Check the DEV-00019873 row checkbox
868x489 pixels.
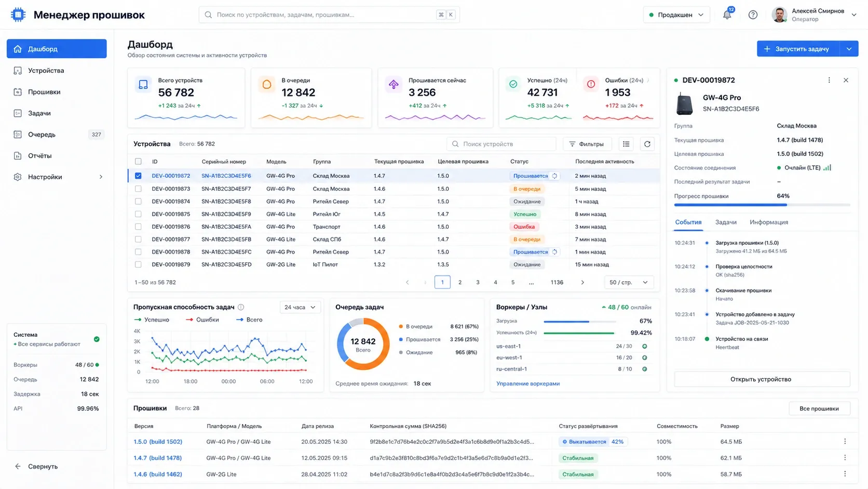coord(138,189)
